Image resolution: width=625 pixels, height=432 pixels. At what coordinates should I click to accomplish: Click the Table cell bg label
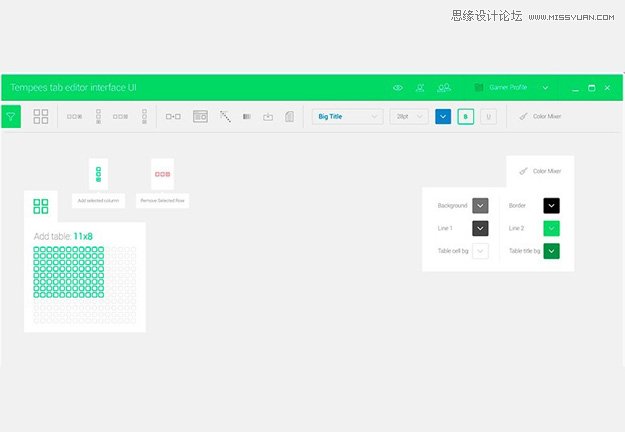tap(453, 251)
